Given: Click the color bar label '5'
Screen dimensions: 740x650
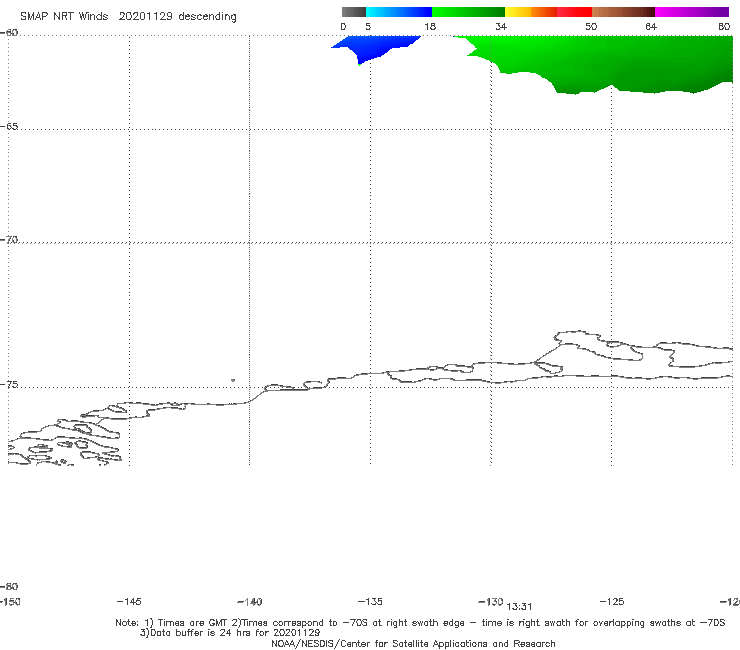Looking at the screenshot, I should 368,26.
